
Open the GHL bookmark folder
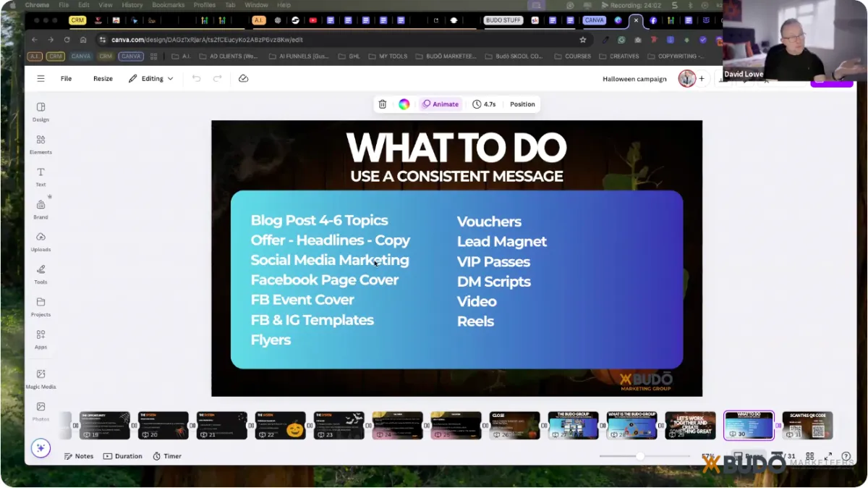coord(349,56)
